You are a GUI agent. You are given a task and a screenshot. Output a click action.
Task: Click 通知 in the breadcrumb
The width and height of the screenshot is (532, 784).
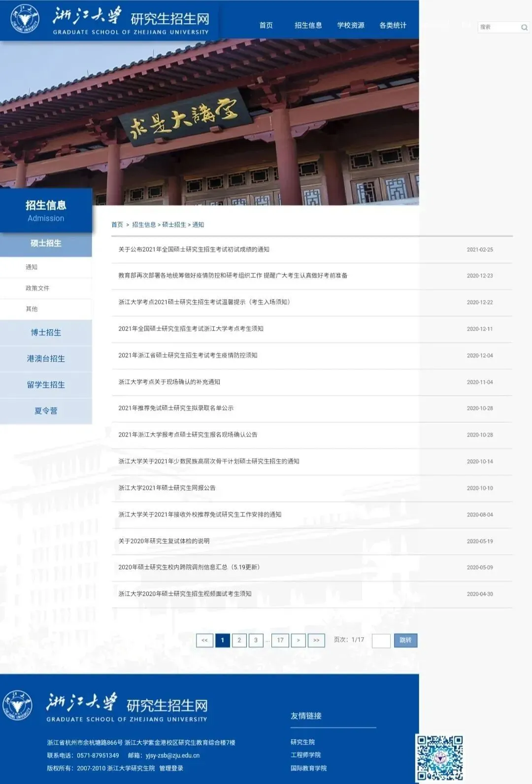198,225
